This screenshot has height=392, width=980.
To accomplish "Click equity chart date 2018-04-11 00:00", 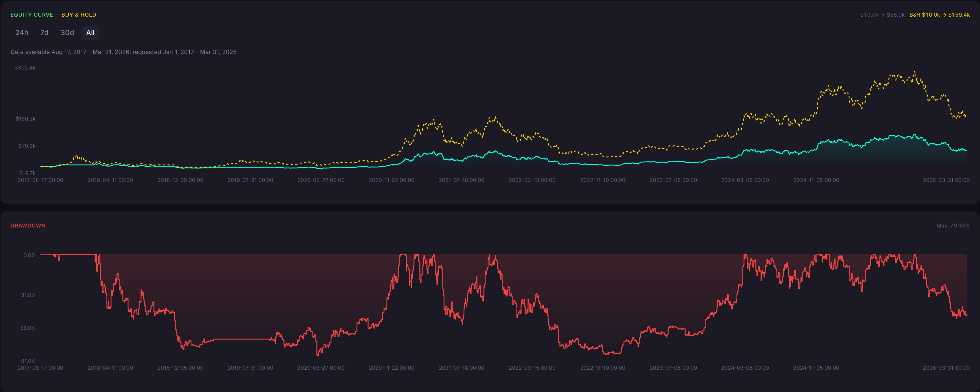I will click(x=110, y=181).
